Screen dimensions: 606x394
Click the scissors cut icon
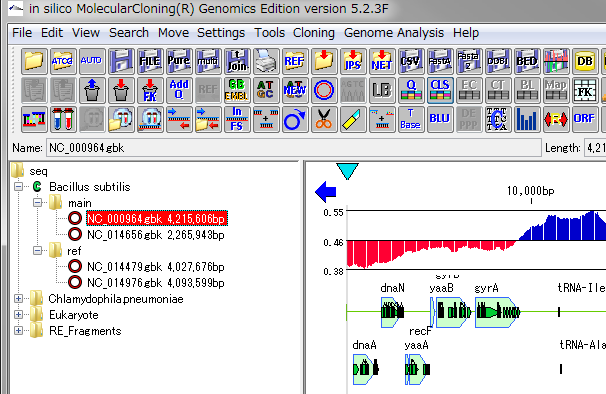tap(324, 119)
